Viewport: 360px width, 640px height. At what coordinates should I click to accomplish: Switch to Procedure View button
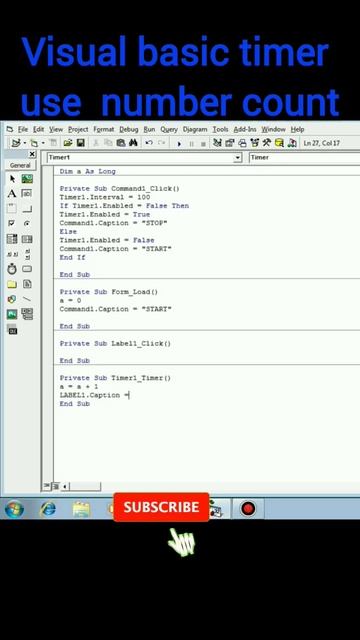coord(47,486)
